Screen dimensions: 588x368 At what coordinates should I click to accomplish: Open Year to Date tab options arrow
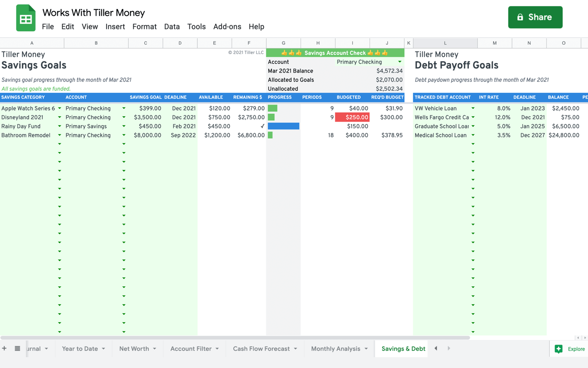tap(104, 348)
